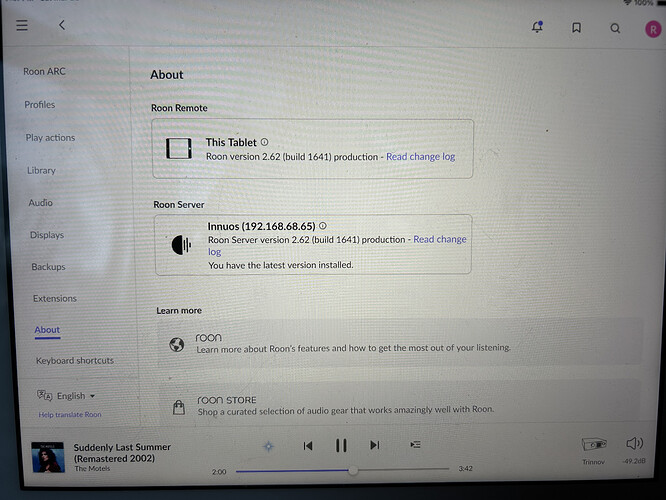Image resolution: width=666 pixels, height=500 pixels.
Task: Select the About settings tab
Action: 47,330
